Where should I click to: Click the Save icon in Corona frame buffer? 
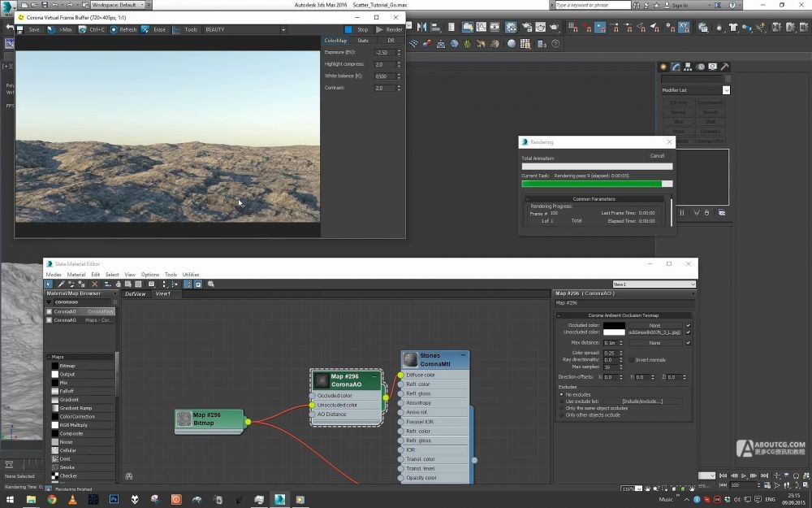(x=20, y=29)
